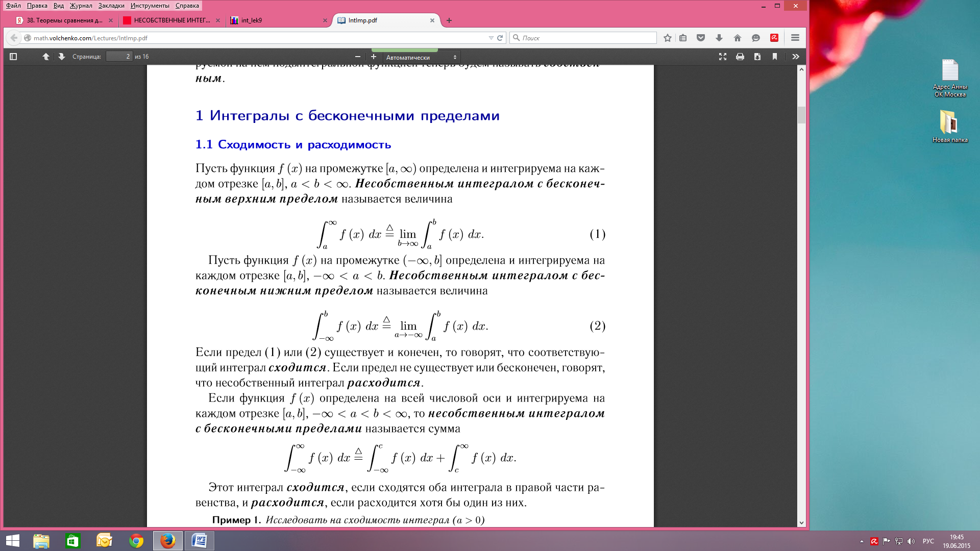980x551 pixels.
Task: Click the browser back arrow
Action: click(x=14, y=38)
